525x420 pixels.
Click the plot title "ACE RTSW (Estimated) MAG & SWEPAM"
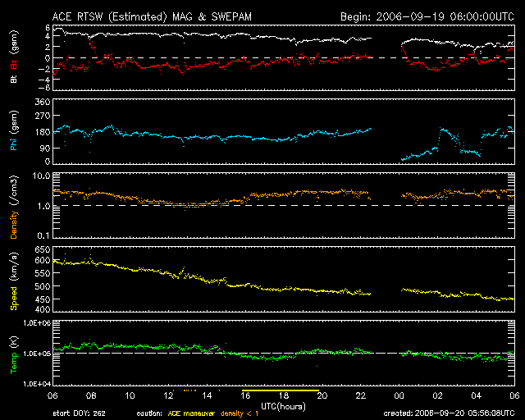pyautogui.click(x=152, y=16)
